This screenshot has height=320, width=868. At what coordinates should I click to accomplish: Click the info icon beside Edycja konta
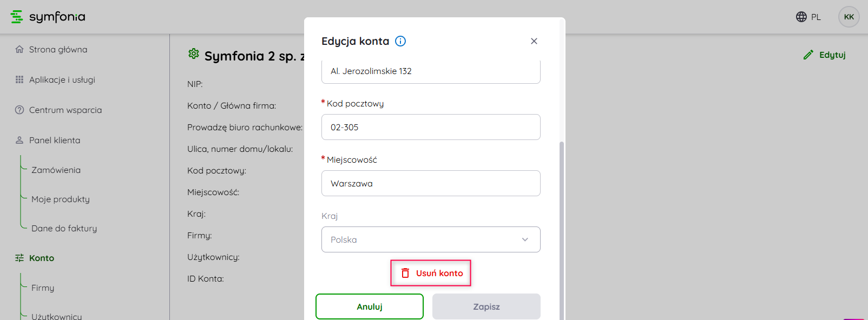(x=400, y=41)
